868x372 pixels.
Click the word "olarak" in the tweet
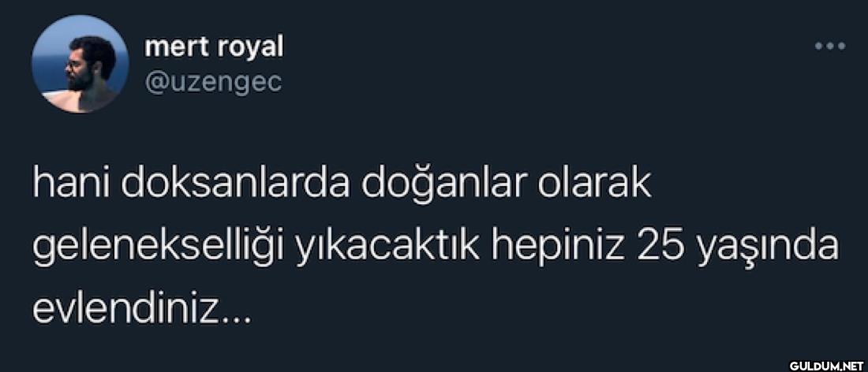click(x=593, y=186)
